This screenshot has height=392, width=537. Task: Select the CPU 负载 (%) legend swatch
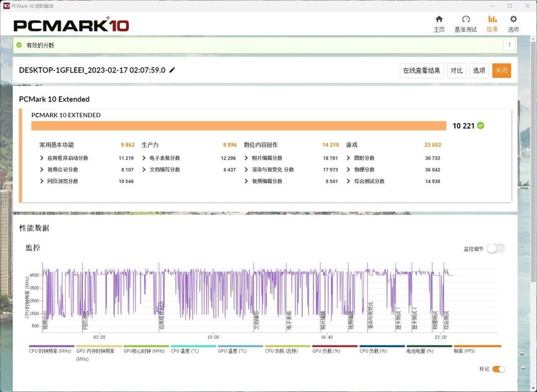[x=382, y=346]
